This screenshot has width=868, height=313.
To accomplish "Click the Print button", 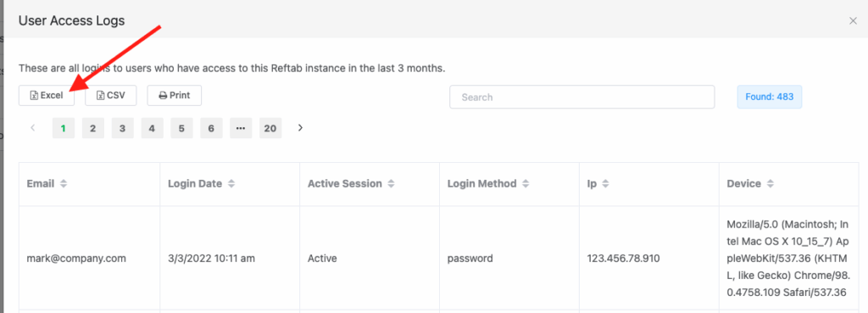I will coord(175,95).
